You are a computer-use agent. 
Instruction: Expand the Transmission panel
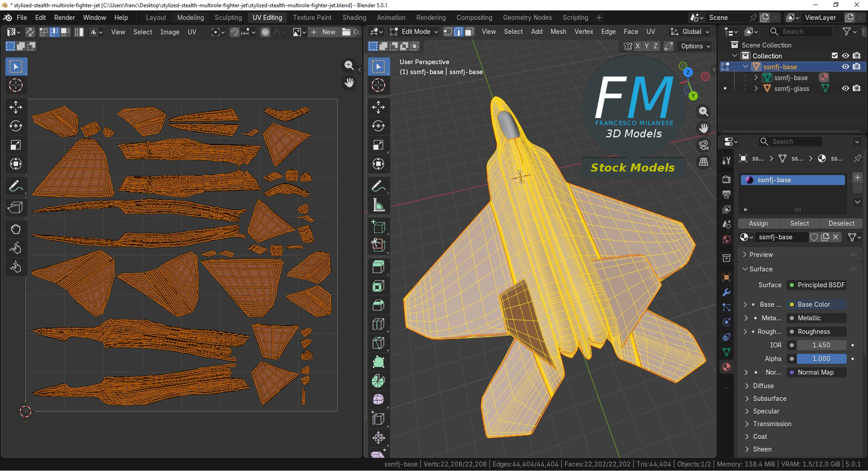[772, 424]
